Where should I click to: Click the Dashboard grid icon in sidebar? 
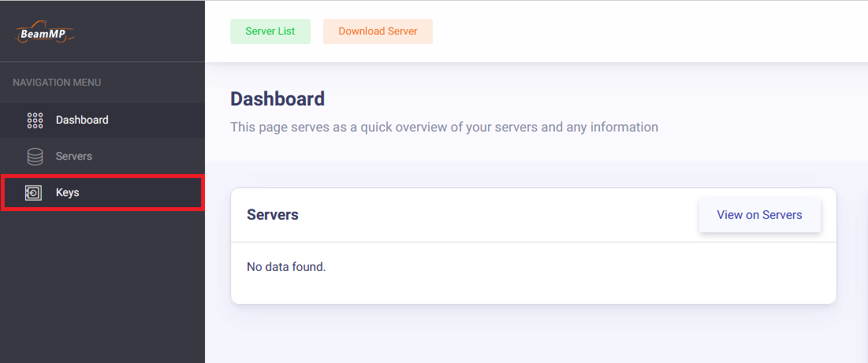[x=35, y=120]
